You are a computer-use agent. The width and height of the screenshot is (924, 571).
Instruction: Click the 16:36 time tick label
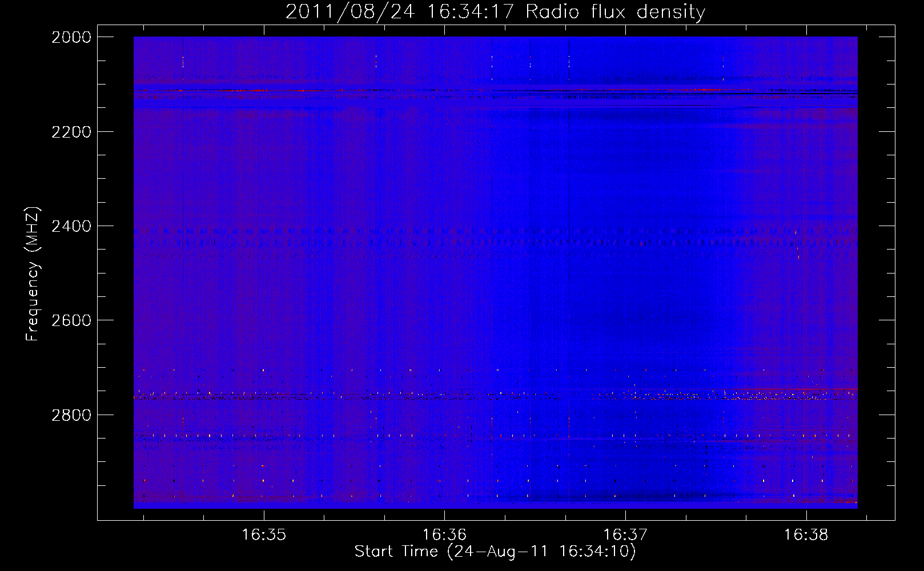[444, 534]
